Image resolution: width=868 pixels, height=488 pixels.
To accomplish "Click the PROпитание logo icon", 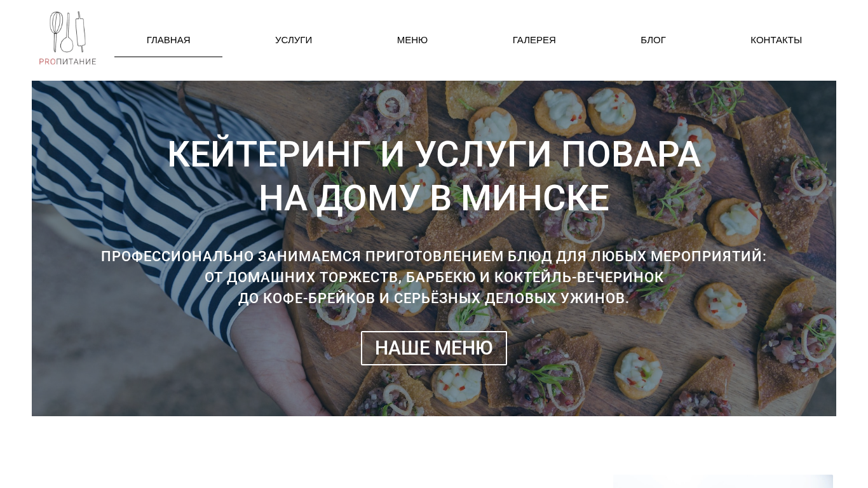I will [67, 39].
